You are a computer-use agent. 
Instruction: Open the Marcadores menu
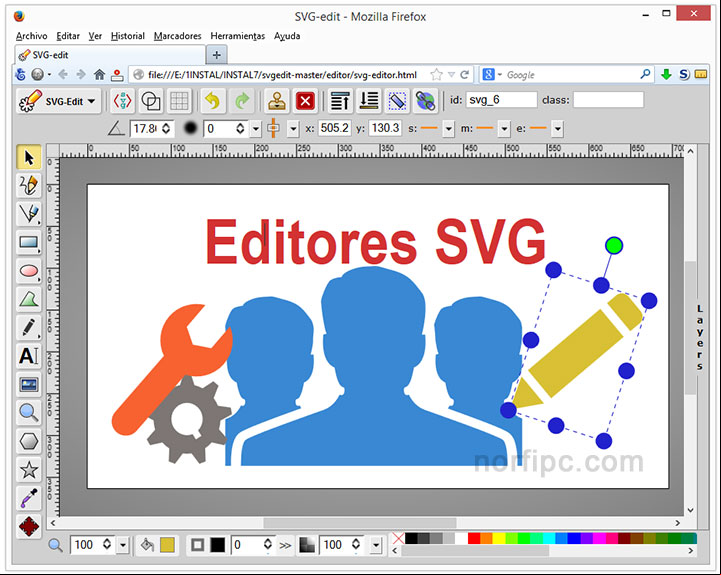coord(177,36)
